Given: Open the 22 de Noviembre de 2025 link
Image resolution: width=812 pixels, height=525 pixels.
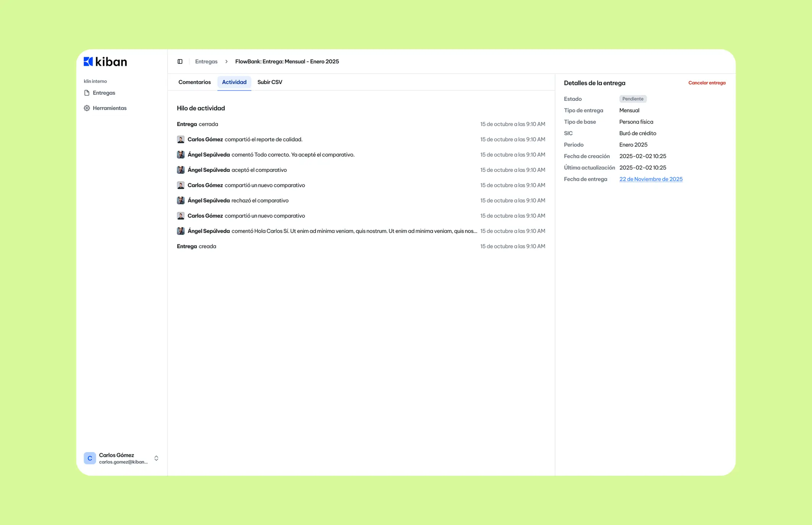Looking at the screenshot, I should pyautogui.click(x=651, y=179).
